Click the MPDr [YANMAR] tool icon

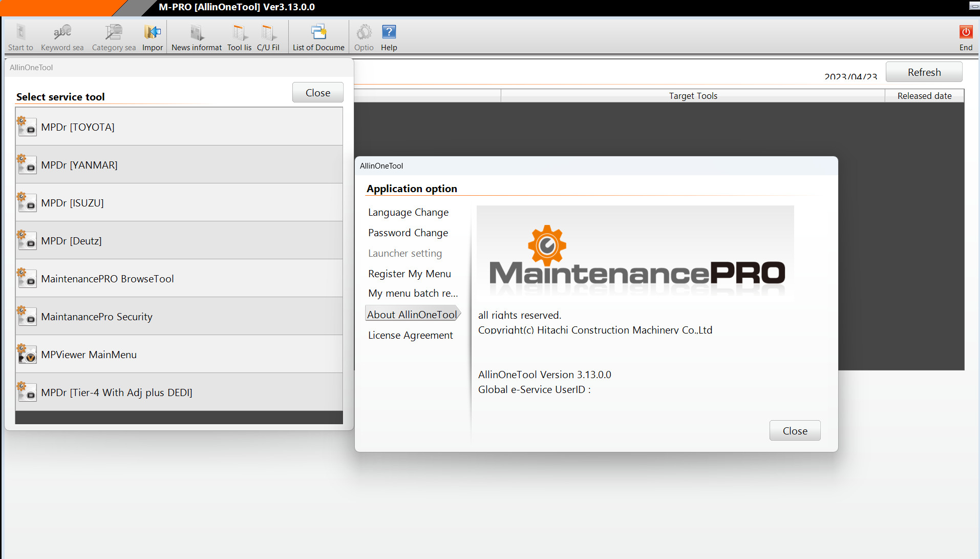click(x=26, y=164)
